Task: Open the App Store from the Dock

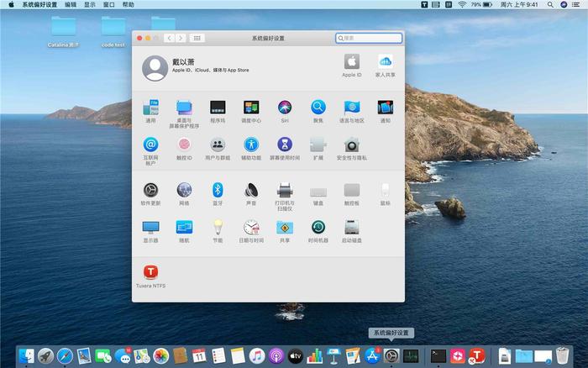Action: pyautogui.click(x=372, y=356)
